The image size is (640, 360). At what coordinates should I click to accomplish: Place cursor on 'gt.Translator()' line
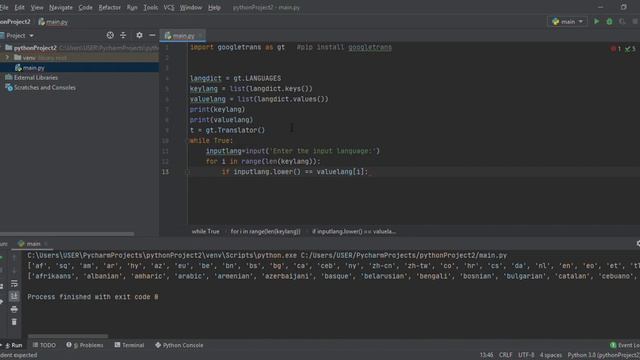click(227, 130)
